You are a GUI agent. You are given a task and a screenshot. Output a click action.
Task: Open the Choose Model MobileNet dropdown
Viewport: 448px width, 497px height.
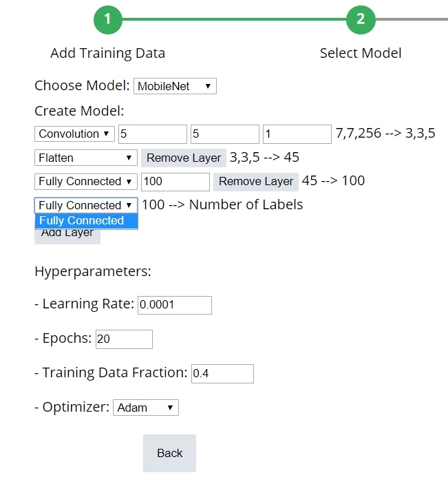(x=175, y=87)
